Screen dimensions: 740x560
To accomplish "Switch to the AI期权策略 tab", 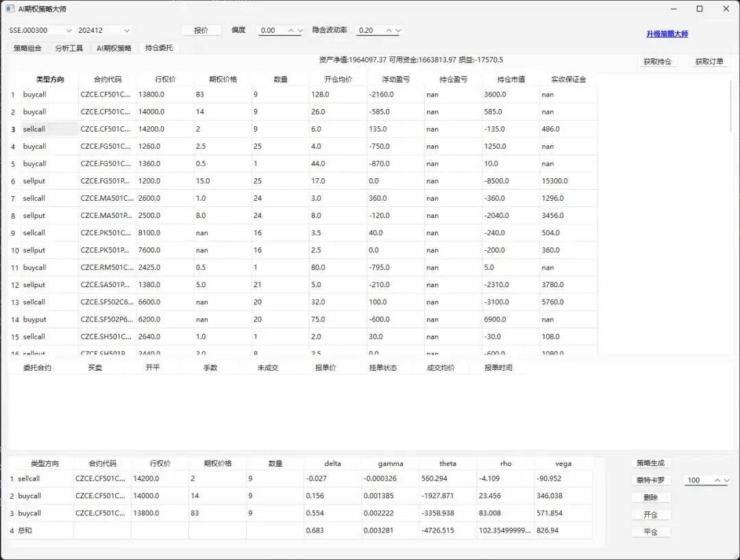I will click(114, 48).
